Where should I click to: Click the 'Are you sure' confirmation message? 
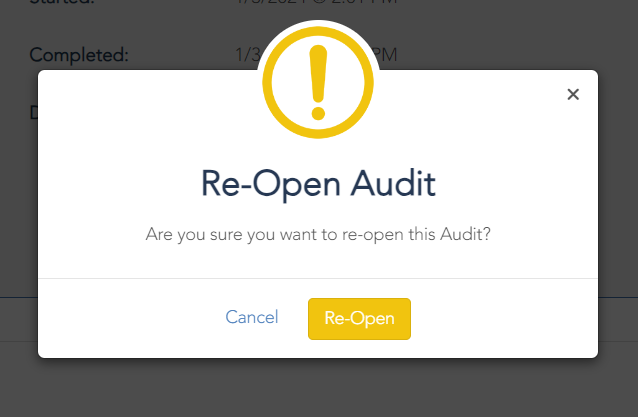coord(318,234)
